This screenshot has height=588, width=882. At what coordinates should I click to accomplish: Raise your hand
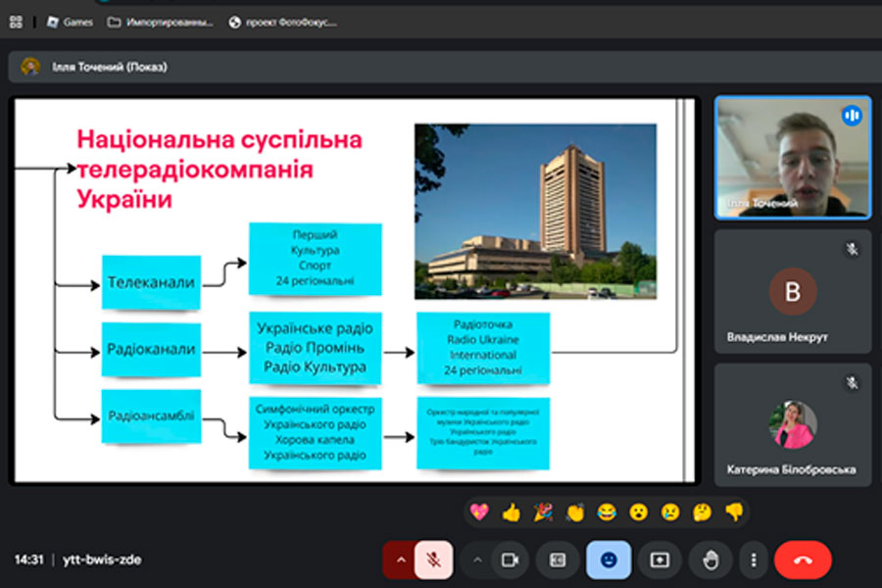coord(710,560)
